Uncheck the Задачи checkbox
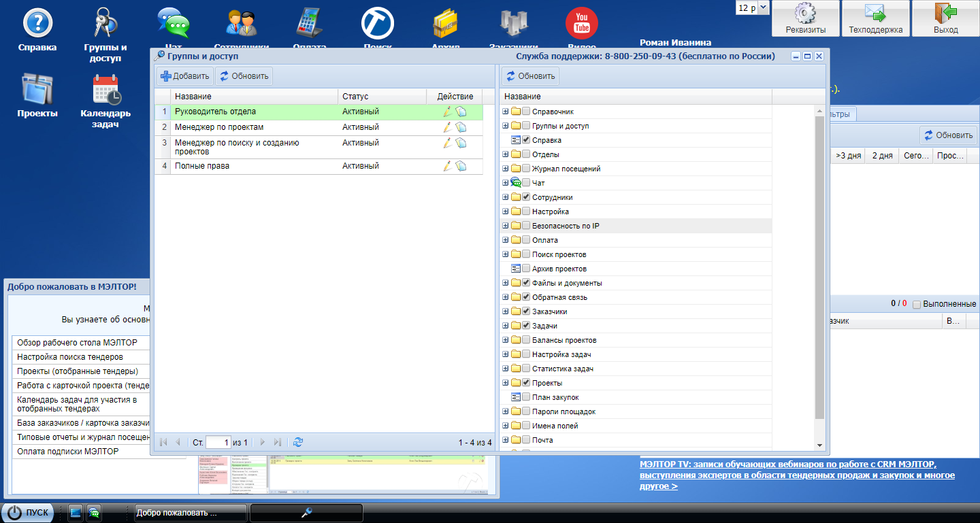This screenshot has width=980, height=523. point(526,326)
